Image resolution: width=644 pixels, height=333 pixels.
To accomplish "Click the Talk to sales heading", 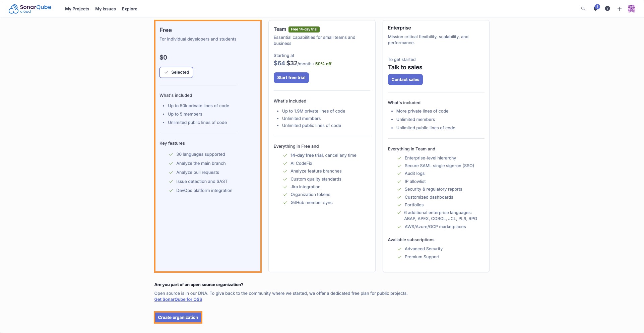I will [405, 67].
